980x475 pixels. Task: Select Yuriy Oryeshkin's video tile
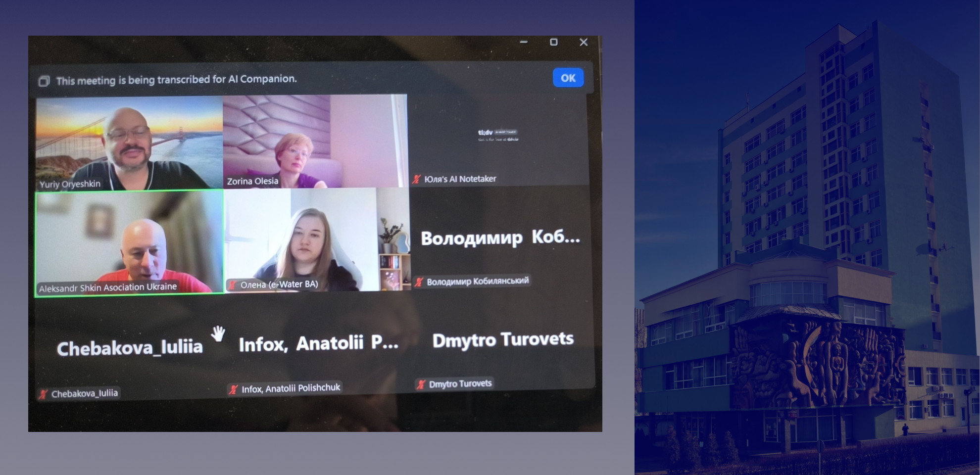click(129, 142)
